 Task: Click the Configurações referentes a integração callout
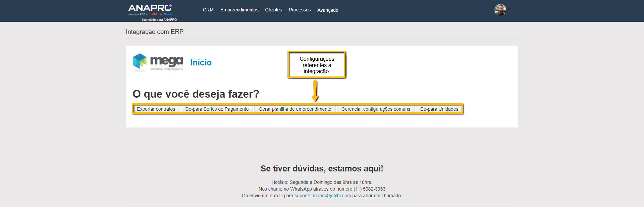click(317, 65)
